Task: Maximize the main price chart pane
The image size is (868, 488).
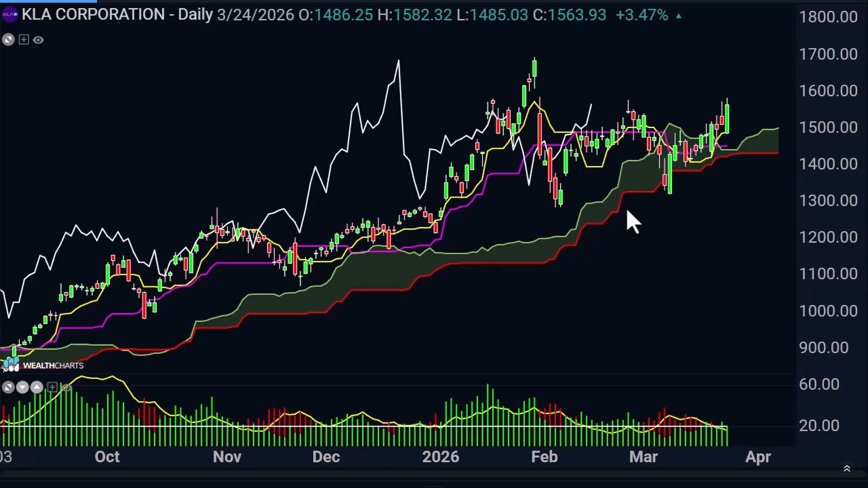Action: 8,40
